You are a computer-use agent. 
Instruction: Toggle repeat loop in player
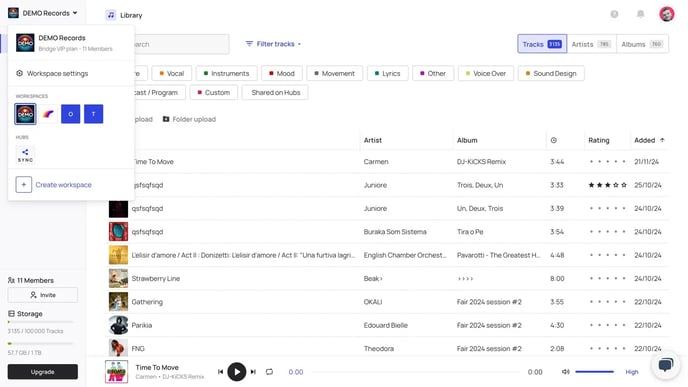coord(269,372)
